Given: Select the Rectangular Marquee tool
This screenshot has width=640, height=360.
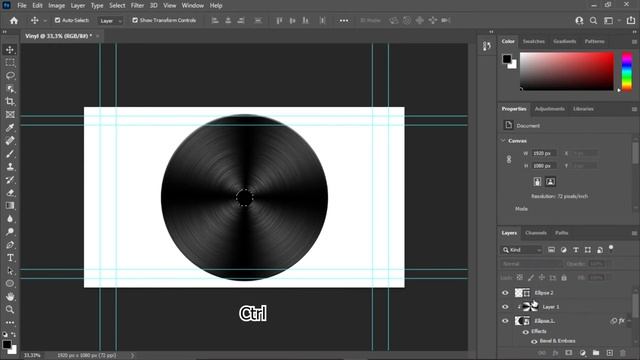Looking at the screenshot, I should coord(10,63).
